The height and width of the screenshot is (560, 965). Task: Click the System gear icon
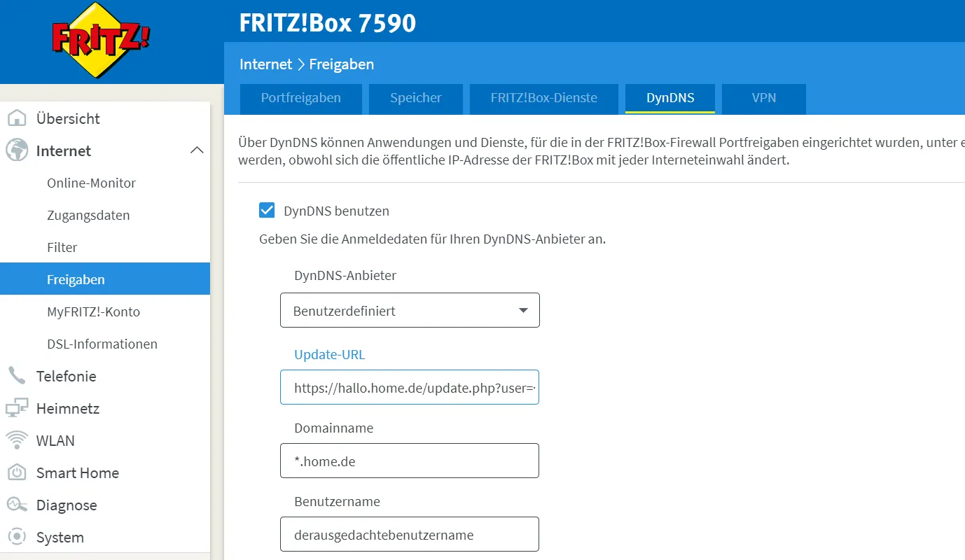pyautogui.click(x=16, y=537)
